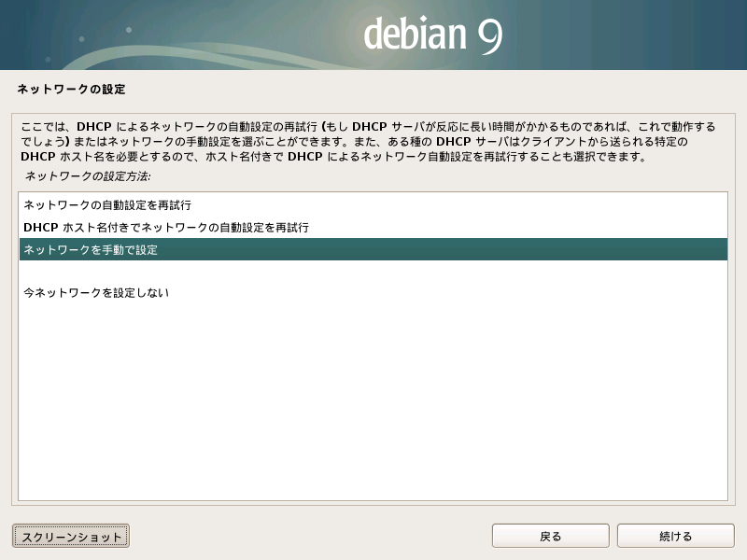Click the debian 9 logo in banner
This screenshot has height=560, width=747.
[433, 35]
